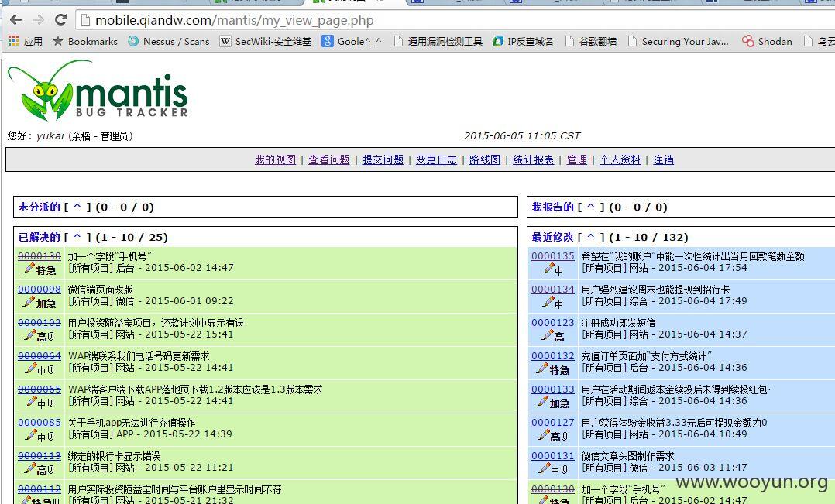Collapse the 最近修改 section with the ^ link

click(x=590, y=238)
